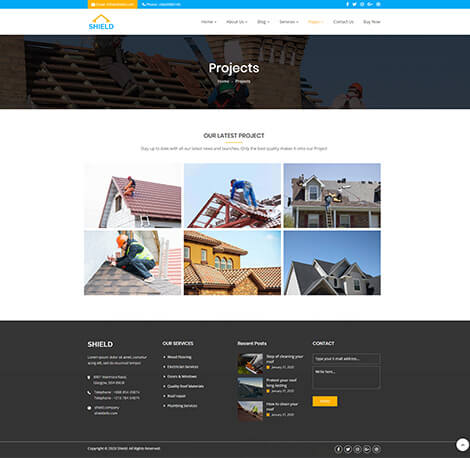The height and width of the screenshot is (458, 470).
Task: Expand the Services dropdown menu
Action: pos(289,22)
